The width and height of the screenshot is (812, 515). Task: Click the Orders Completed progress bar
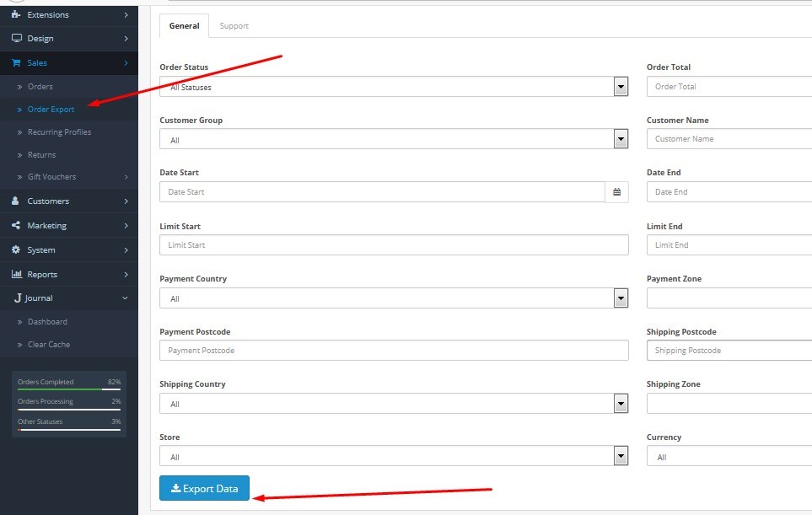pyautogui.click(x=69, y=389)
